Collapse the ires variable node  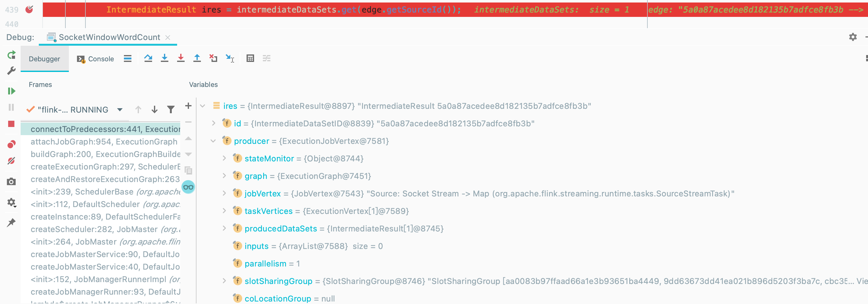[x=202, y=106]
